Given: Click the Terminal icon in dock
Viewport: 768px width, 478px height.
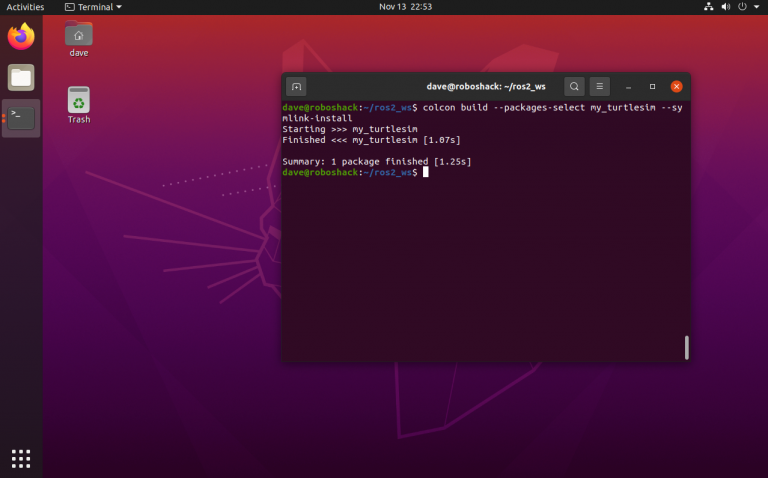Looking at the screenshot, I should (x=21, y=118).
